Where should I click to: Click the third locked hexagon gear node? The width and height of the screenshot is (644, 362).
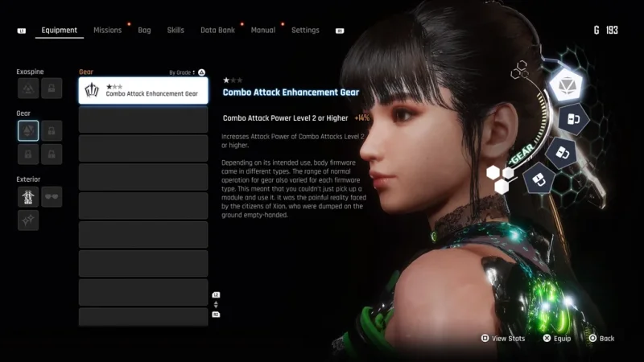click(x=561, y=153)
